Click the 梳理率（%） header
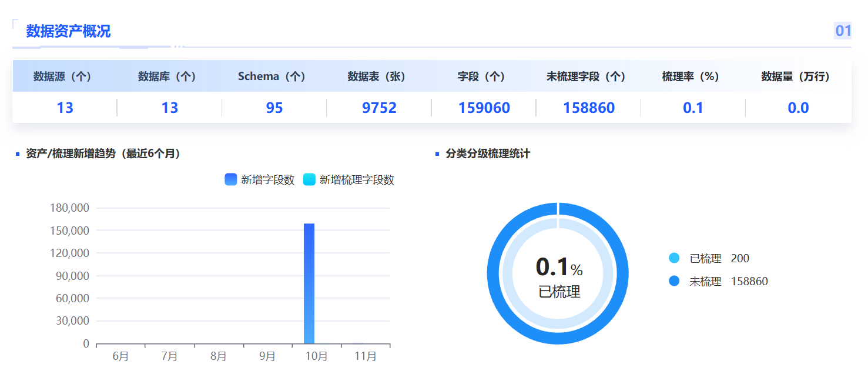The height and width of the screenshot is (374, 868). pos(691,76)
